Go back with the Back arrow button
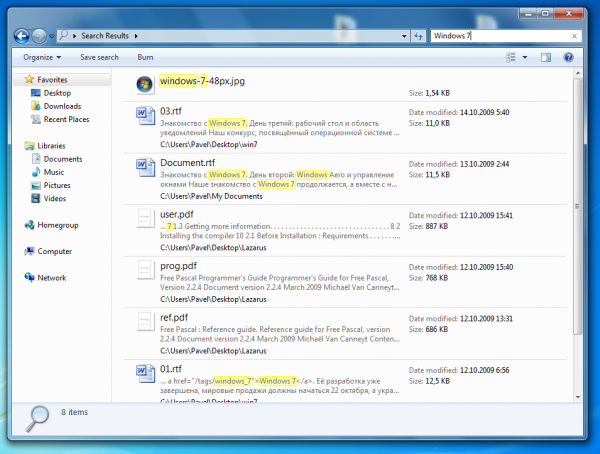The height and width of the screenshot is (454, 600). (21, 36)
